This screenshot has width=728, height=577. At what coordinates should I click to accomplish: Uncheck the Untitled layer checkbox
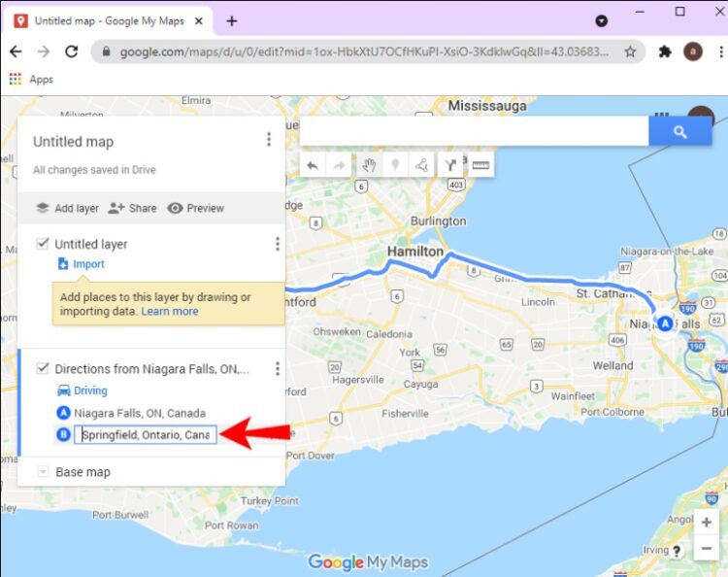point(43,243)
